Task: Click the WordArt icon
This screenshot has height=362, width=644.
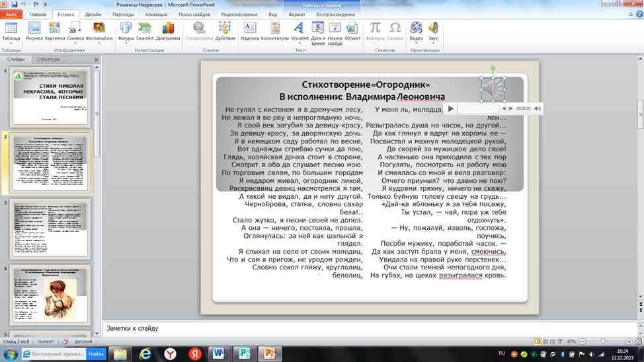Action: click(300, 30)
